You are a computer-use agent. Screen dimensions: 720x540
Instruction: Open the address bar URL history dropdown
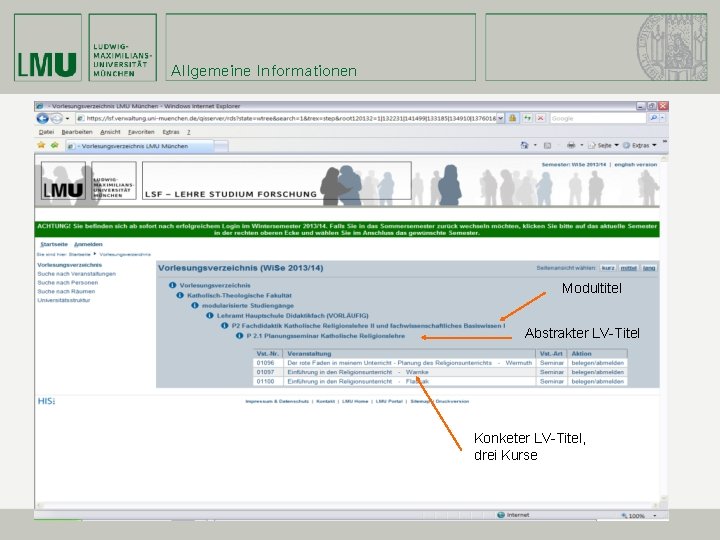[501, 118]
